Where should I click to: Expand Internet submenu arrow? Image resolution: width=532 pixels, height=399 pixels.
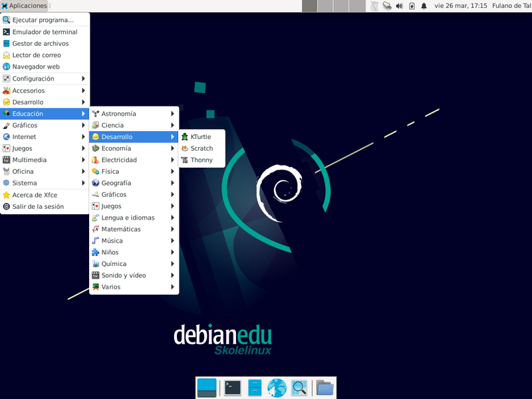(83, 137)
